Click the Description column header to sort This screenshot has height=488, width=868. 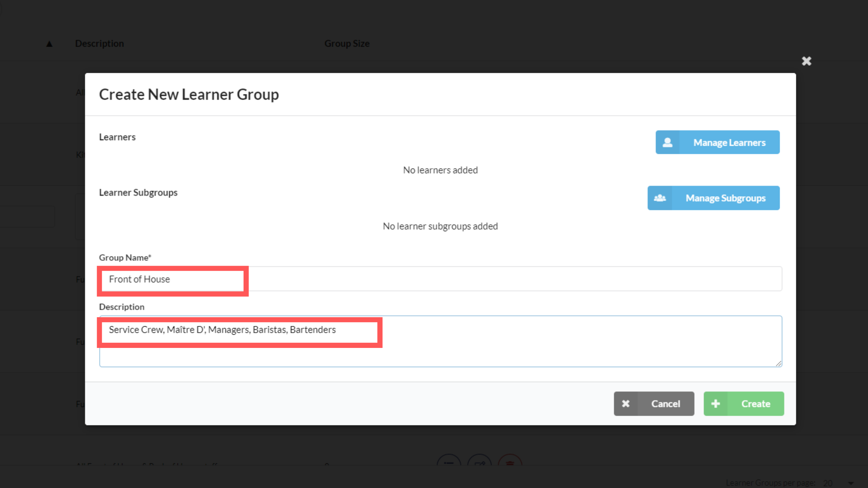[99, 43]
